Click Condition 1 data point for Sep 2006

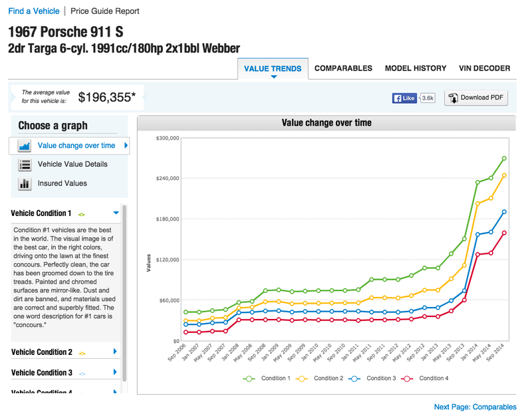(x=186, y=312)
